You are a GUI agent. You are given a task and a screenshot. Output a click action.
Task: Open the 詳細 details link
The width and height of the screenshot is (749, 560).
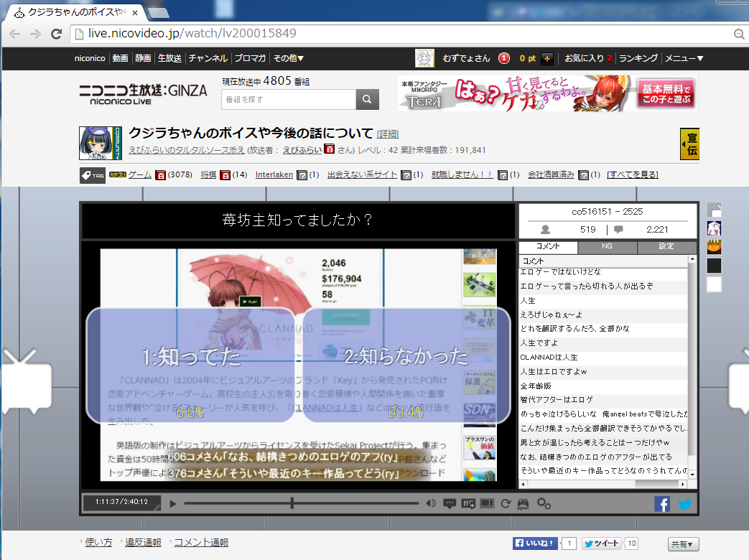[x=387, y=134]
